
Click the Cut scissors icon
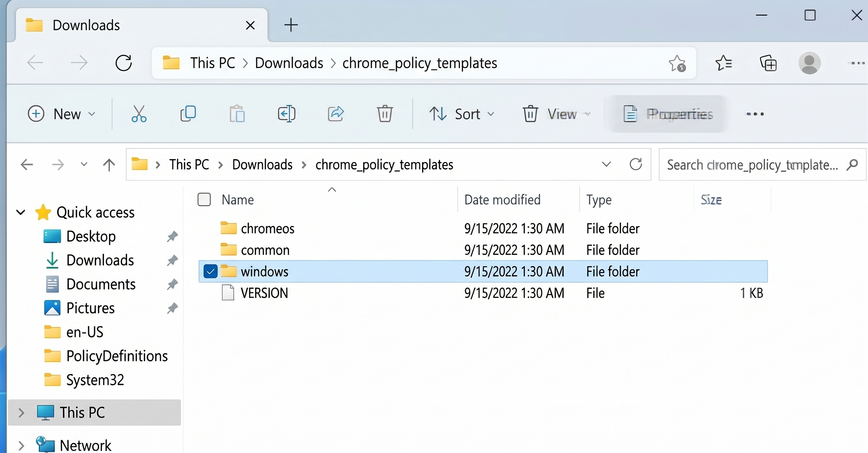(139, 114)
